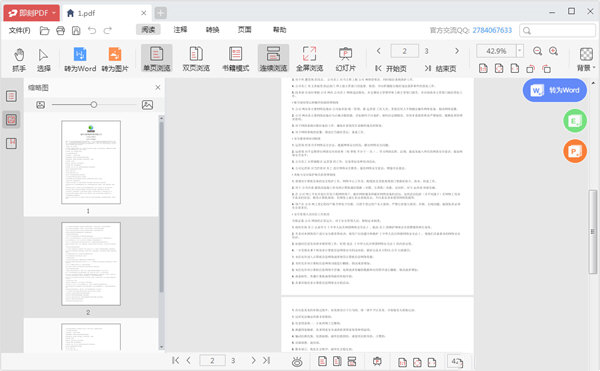Switch to single page view (单页浏览)
This screenshot has width=600, height=371.
157,59
